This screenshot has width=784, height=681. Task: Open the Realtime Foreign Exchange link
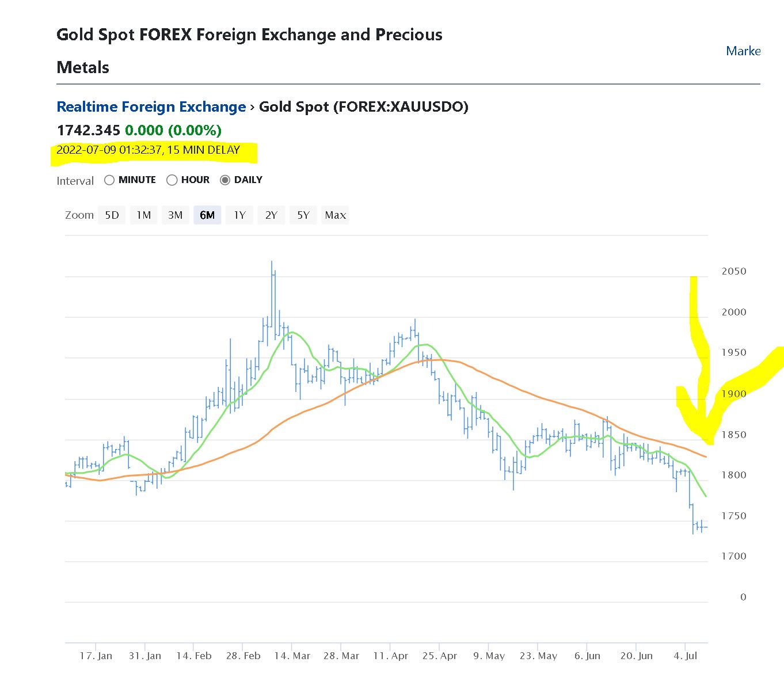[151, 107]
